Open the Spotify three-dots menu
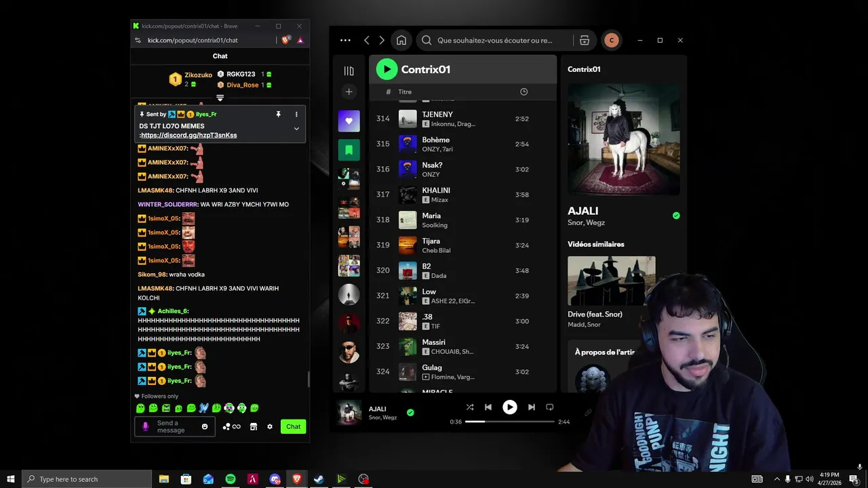The height and width of the screenshot is (488, 868). [x=345, y=40]
